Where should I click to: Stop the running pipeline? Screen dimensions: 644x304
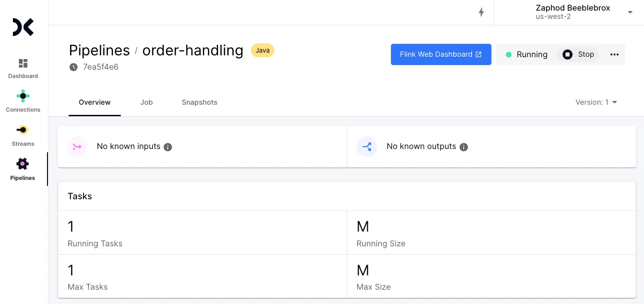click(579, 54)
